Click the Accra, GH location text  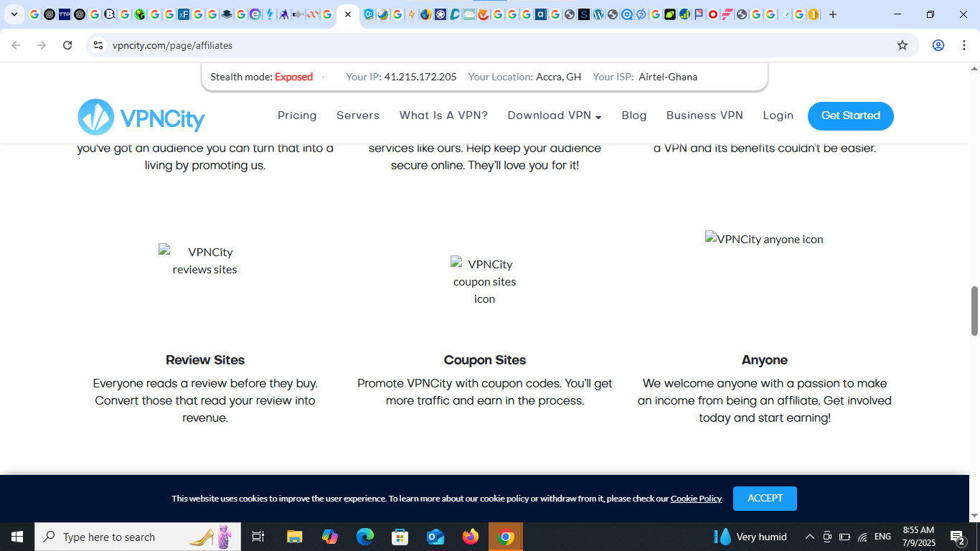tap(559, 77)
